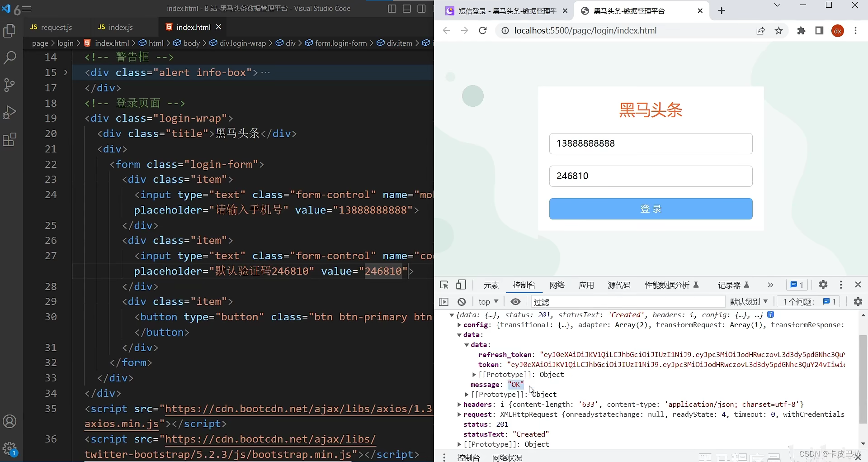
Task: Toggle the primary sidebar layout icon
Action: (392, 9)
